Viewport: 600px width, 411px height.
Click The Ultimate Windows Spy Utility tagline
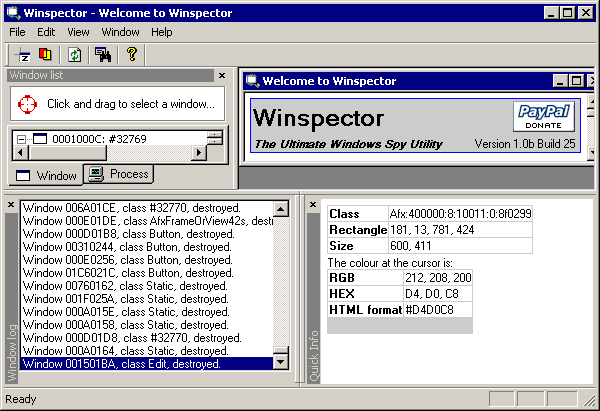(x=348, y=144)
